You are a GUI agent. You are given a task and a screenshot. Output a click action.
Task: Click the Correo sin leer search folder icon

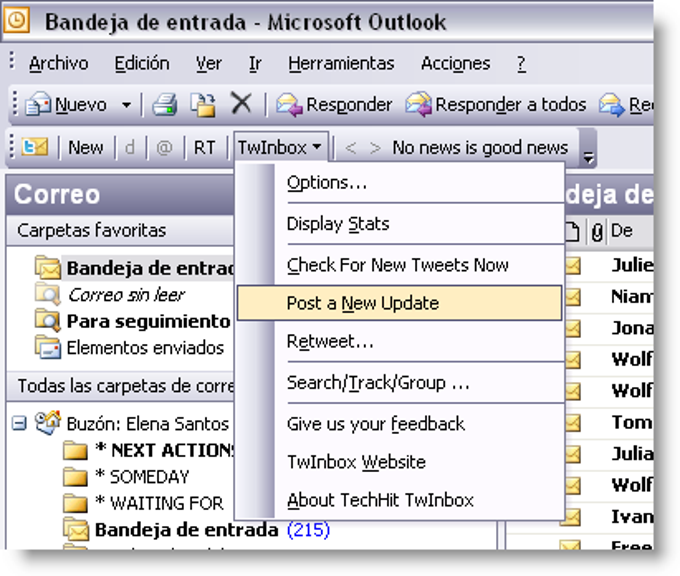click(x=48, y=294)
